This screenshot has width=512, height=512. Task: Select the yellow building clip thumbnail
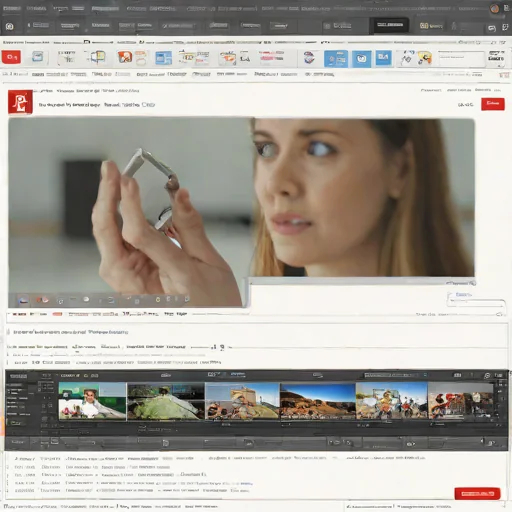click(242, 401)
